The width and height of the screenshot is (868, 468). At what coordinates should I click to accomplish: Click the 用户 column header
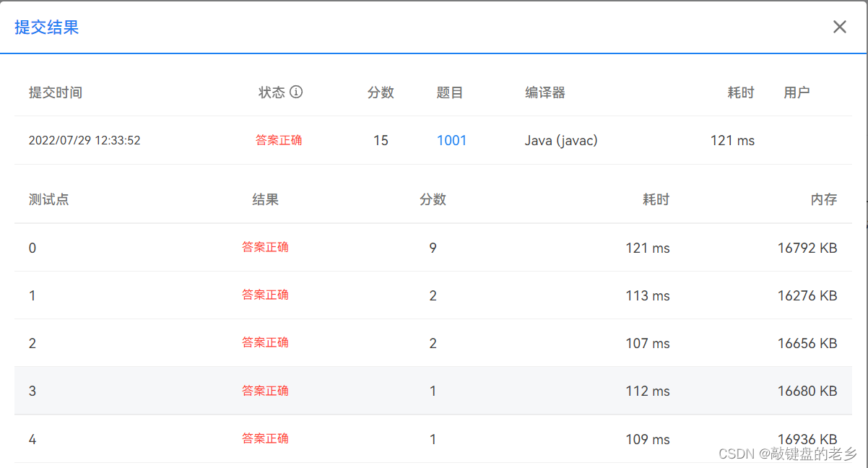click(x=797, y=92)
